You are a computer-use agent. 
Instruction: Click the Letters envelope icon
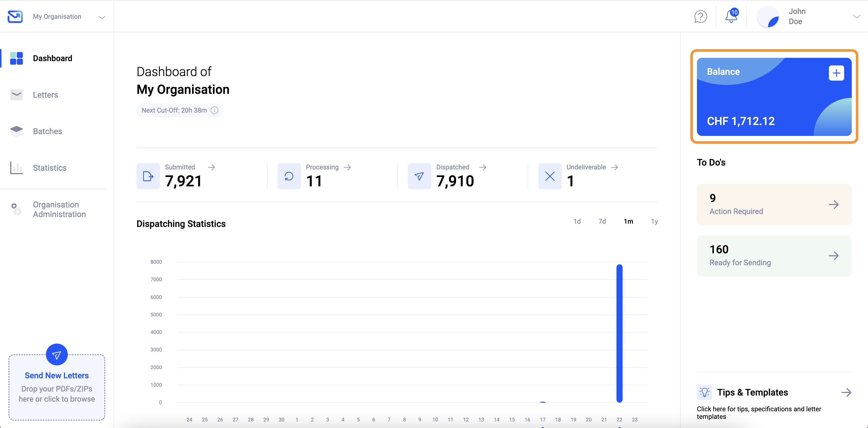click(16, 95)
